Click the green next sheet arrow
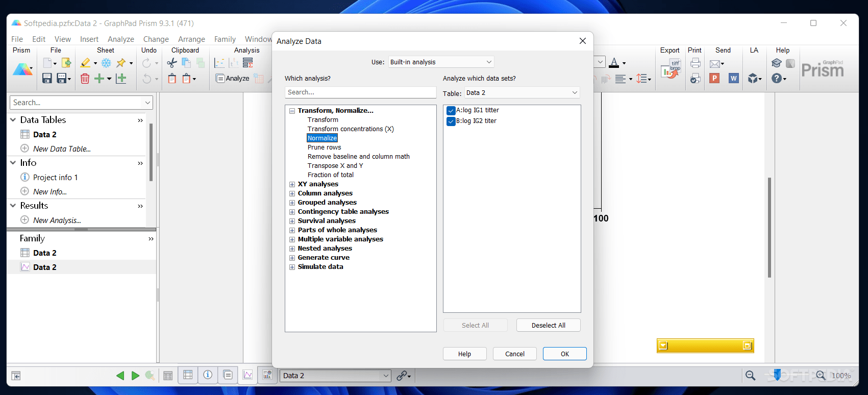Screen dimensions: 868x395 [135, 376]
